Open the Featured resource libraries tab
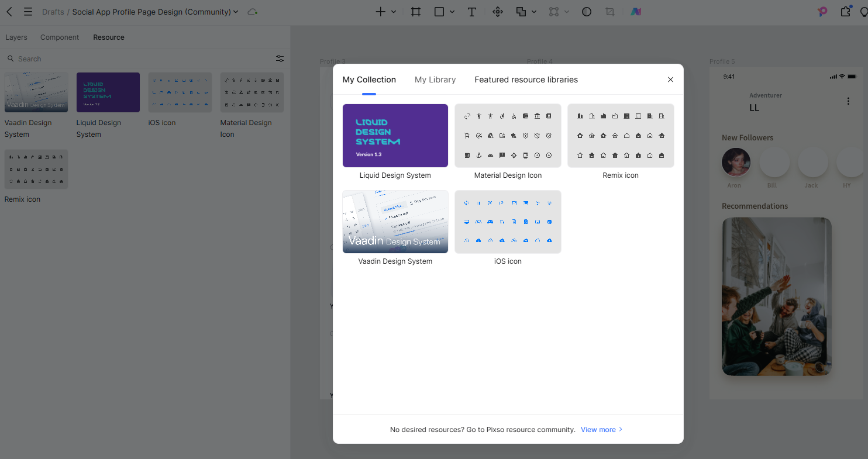 pos(526,80)
